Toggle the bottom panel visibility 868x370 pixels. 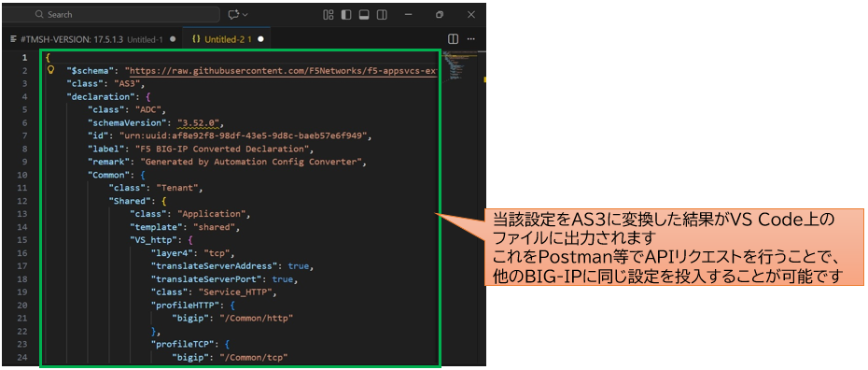coord(364,14)
